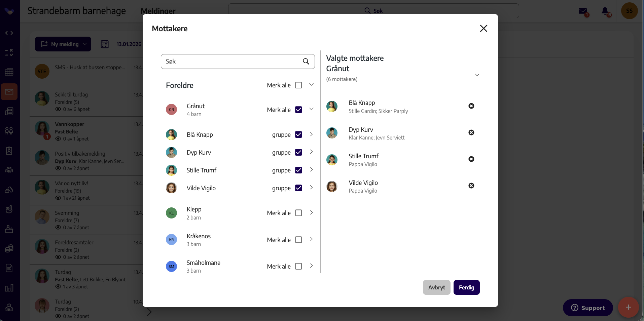The image size is (644, 321).
Task: Check Merk alle for Kråkenos group
Action: 298,240
